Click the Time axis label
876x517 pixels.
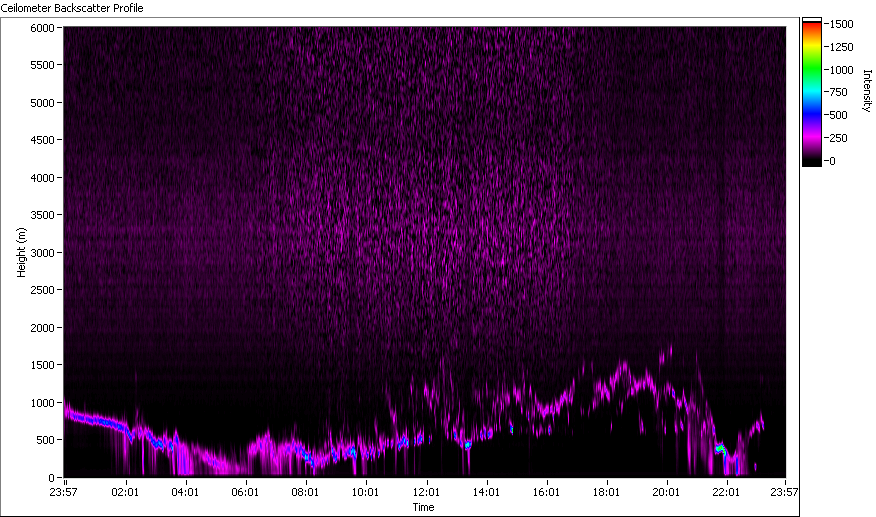[423, 507]
